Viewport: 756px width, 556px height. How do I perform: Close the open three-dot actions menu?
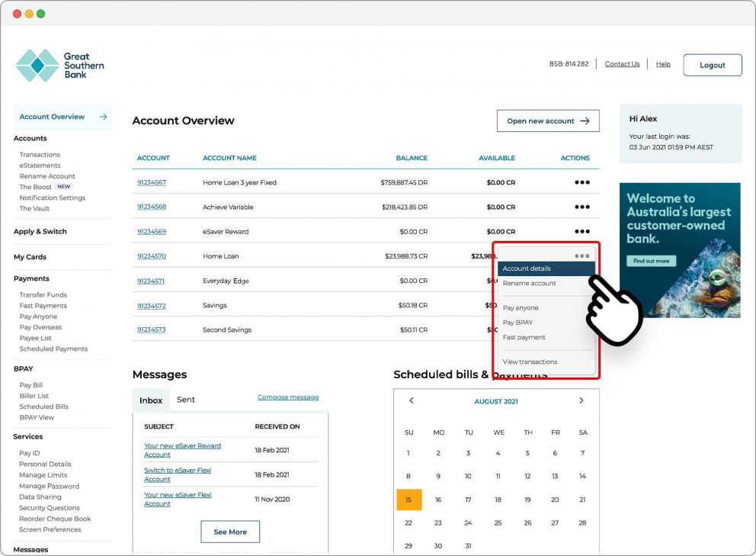pos(582,256)
